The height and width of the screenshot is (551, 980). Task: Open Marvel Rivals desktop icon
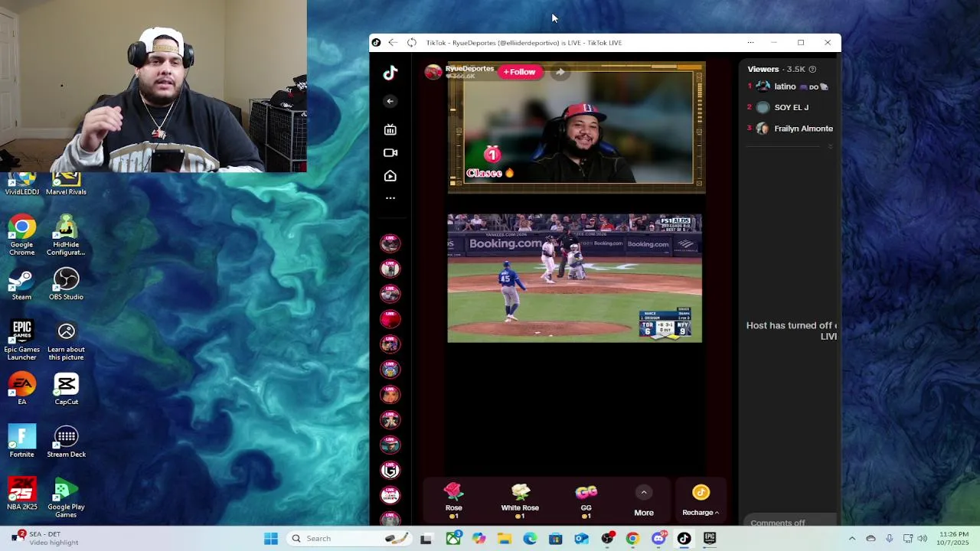(x=67, y=184)
